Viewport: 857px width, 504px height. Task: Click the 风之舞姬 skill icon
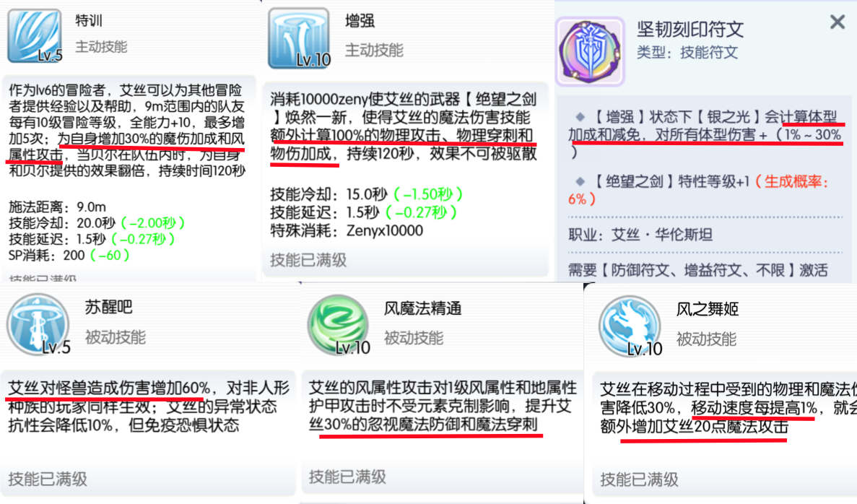(630, 326)
